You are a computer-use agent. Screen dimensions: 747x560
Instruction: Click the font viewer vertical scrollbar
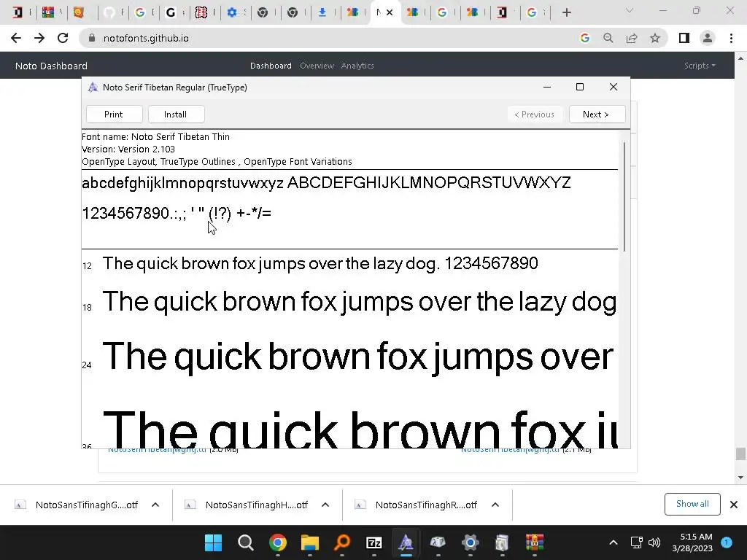[x=624, y=195]
